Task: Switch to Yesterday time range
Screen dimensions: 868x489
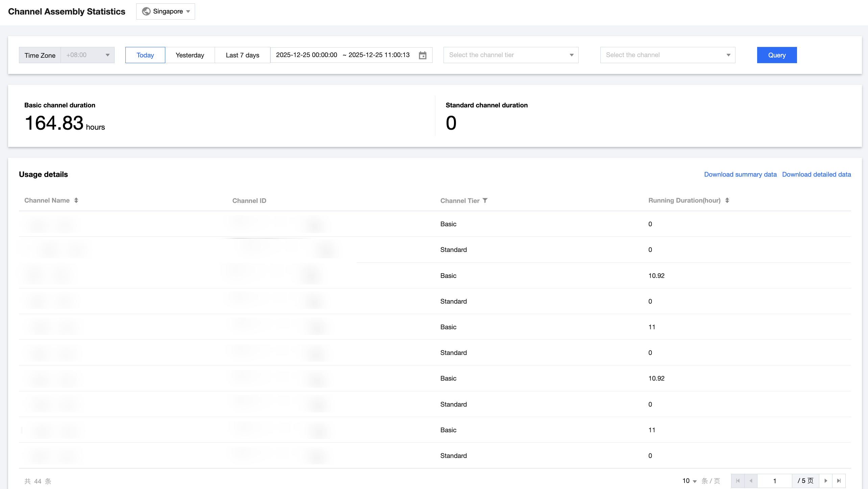Action: click(190, 55)
